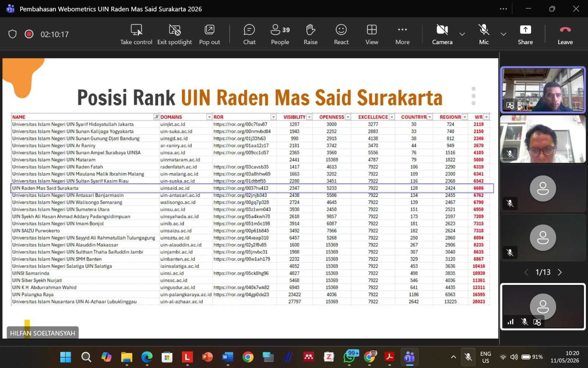Click the shield security icon
This screenshot has height=368, width=588.
click(12, 34)
